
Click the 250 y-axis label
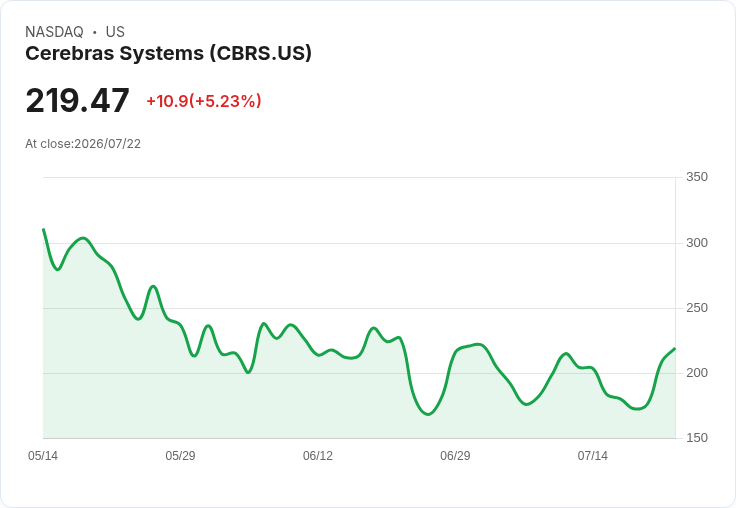[697, 308]
